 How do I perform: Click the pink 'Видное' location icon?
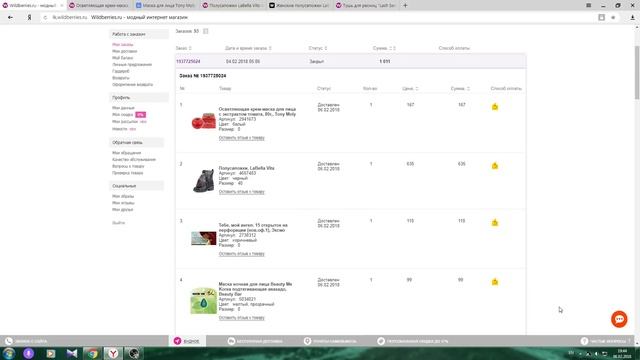point(177,341)
